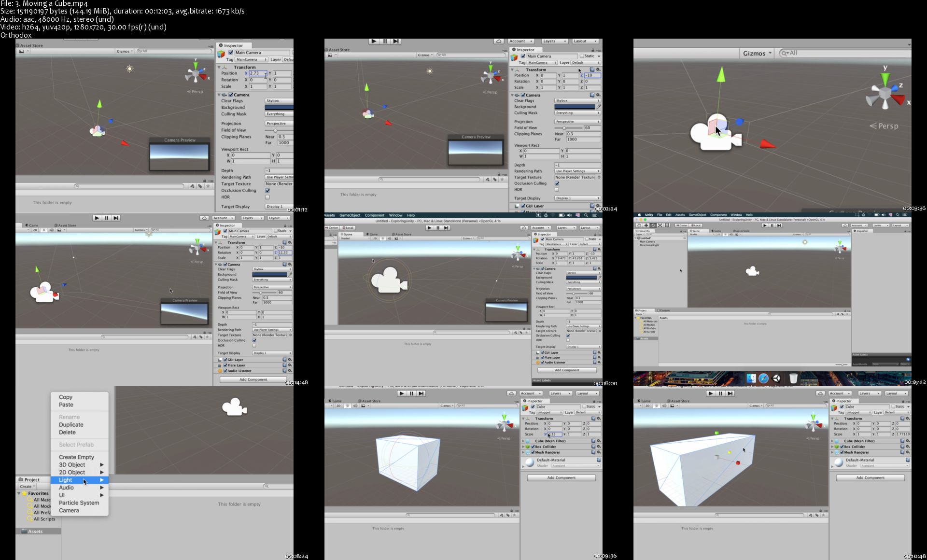Click the Unity dock icon in 00:07:12 frame

[776, 378]
